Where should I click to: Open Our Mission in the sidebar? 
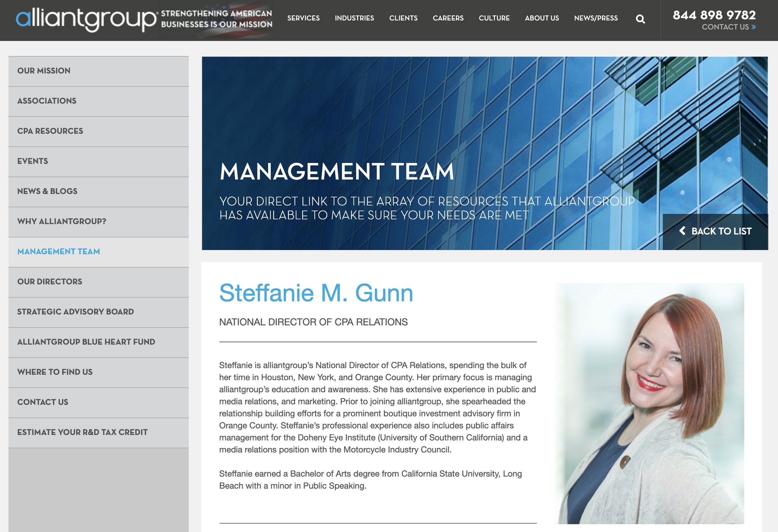(x=98, y=71)
